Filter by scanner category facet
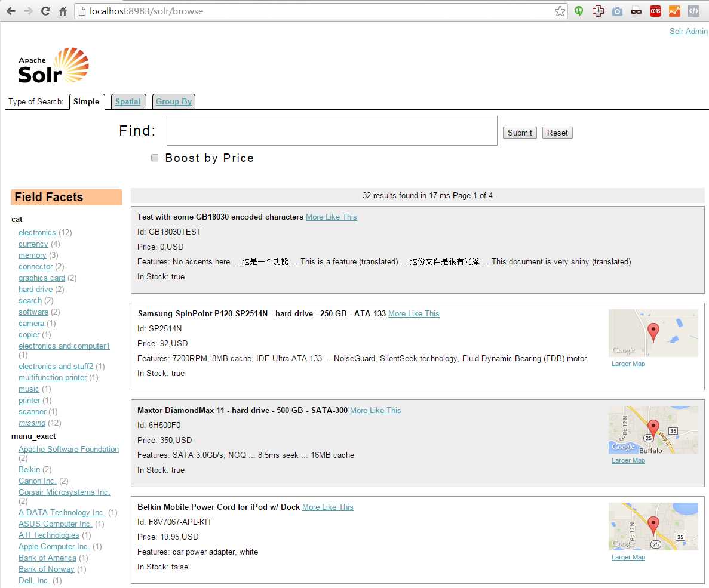 click(x=32, y=411)
